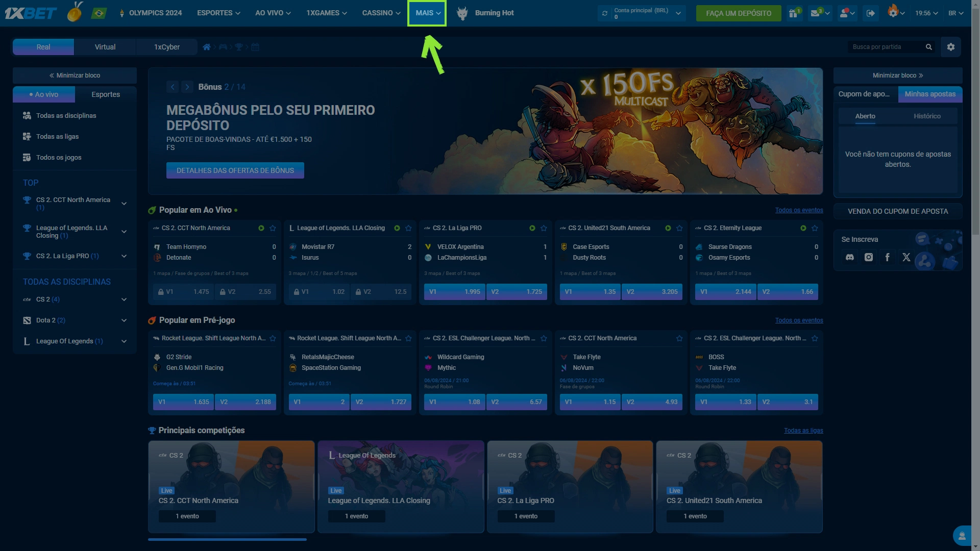Click DETALHES DAS OFERTAS DE BÔNUS button
The height and width of the screenshot is (551, 980).
(235, 170)
